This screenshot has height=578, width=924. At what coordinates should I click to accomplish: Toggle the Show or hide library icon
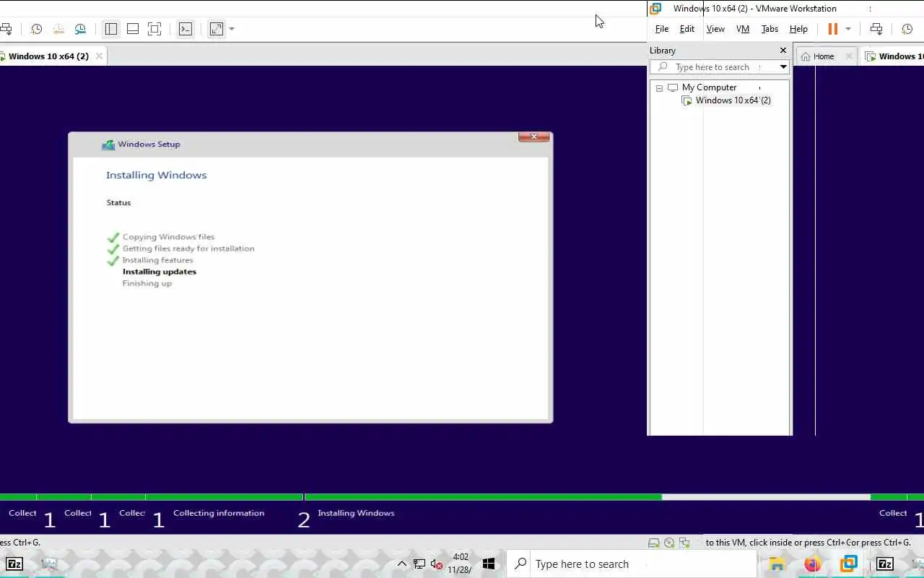coord(110,29)
